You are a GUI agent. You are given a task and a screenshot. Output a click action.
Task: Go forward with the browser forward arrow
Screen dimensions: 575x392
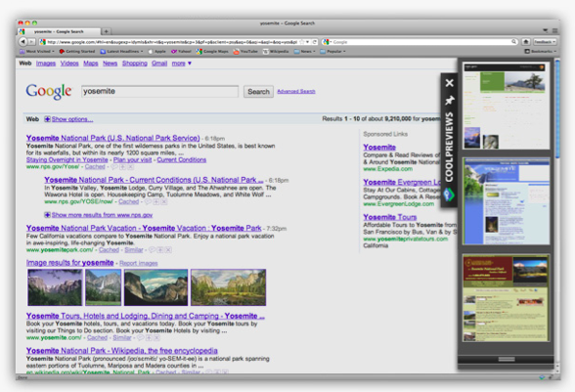[x=32, y=42]
